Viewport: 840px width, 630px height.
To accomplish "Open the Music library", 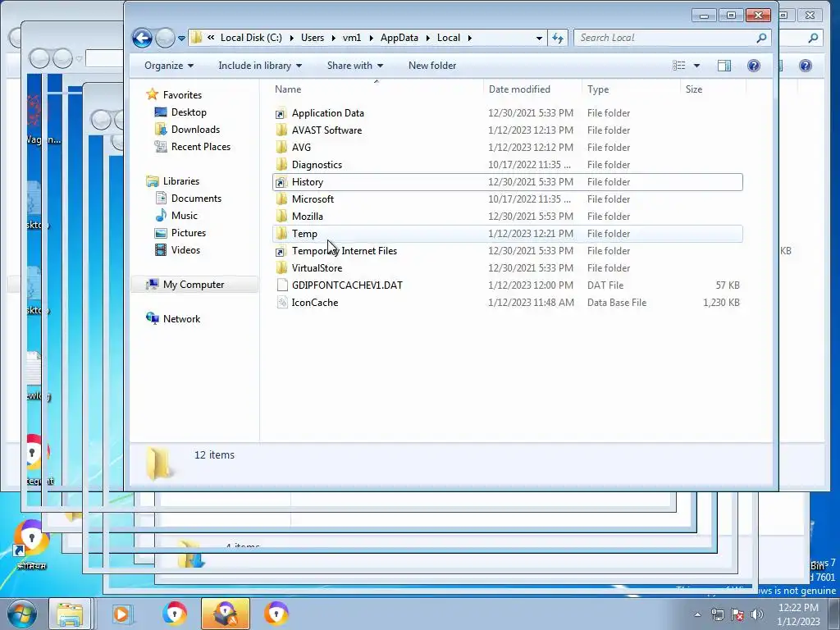I will click(185, 216).
